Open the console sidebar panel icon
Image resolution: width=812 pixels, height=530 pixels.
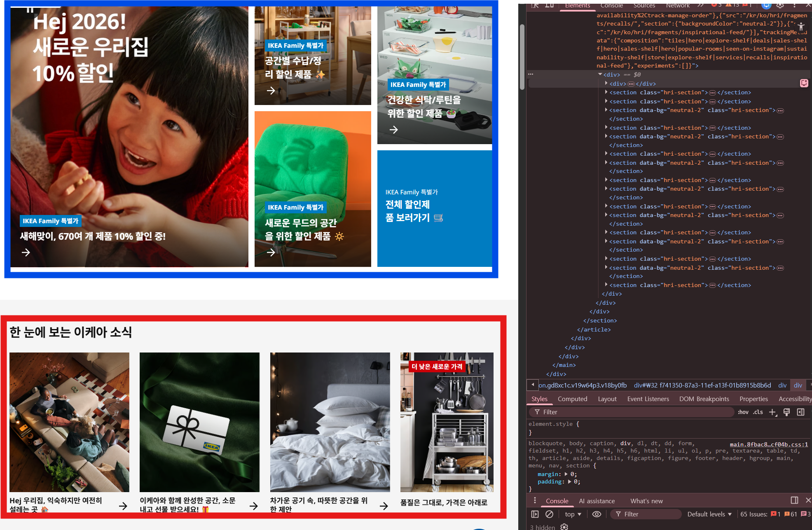tap(535, 514)
